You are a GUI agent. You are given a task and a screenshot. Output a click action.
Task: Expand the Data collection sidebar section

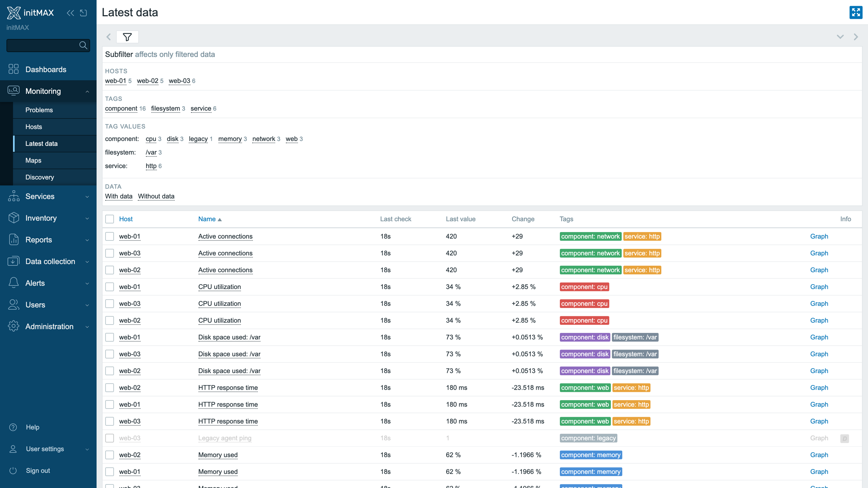coord(48,261)
